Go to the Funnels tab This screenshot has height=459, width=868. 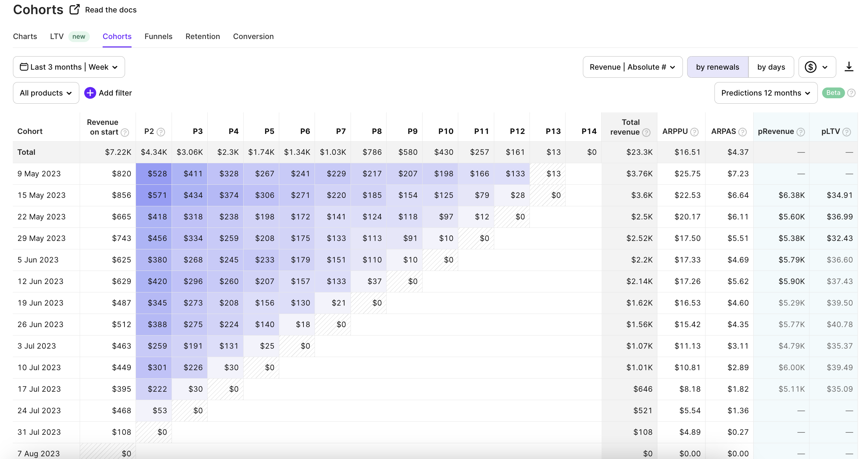click(158, 36)
